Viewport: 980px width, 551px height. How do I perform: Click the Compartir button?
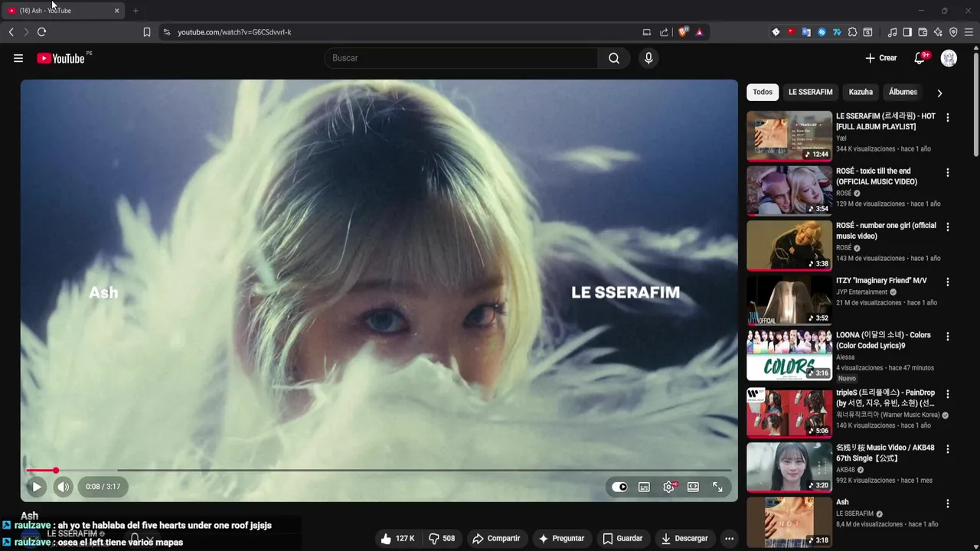click(x=496, y=539)
